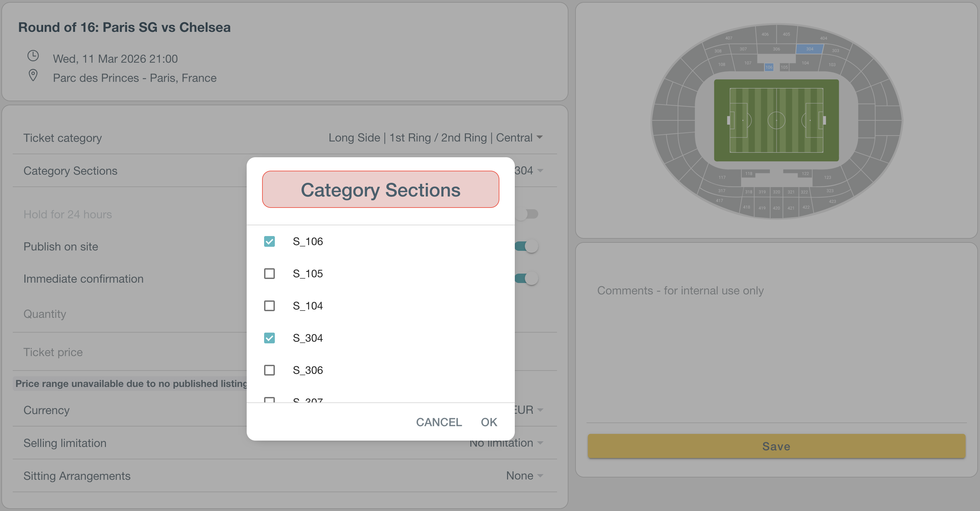Open the Ticket category dropdown

436,137
